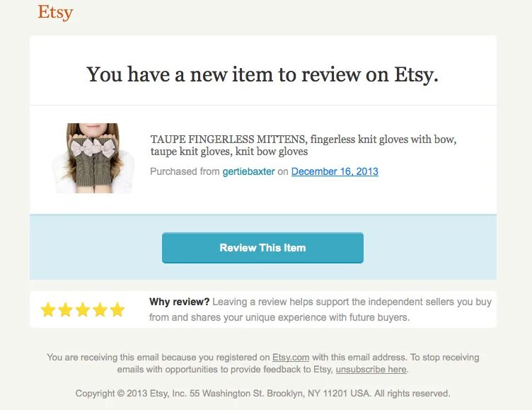This screenshot has height=410, width=532.
Task: Click the bold 'Why review?' label
Action: [x=179, y=302]
